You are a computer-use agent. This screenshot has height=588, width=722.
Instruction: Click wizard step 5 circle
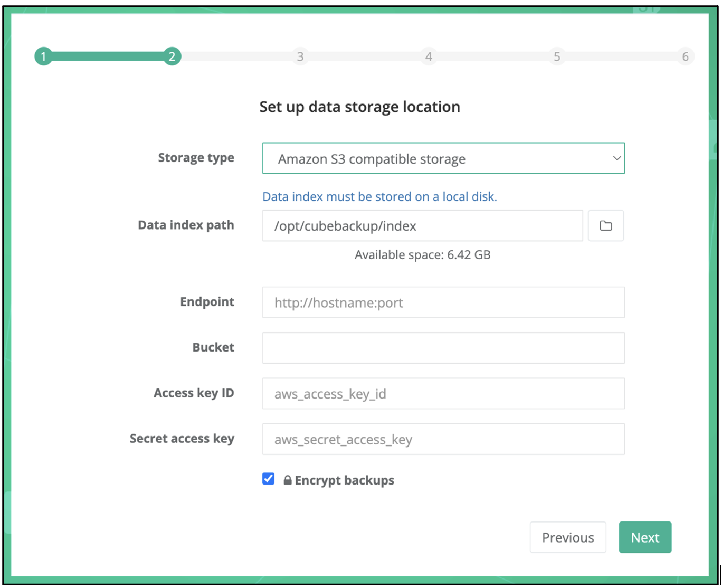tap(557, 56)
